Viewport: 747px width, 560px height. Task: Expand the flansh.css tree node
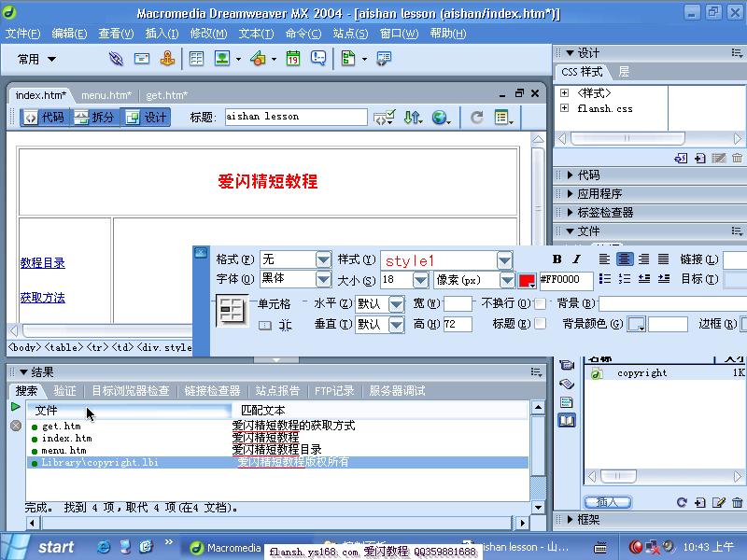click(565, 108)
